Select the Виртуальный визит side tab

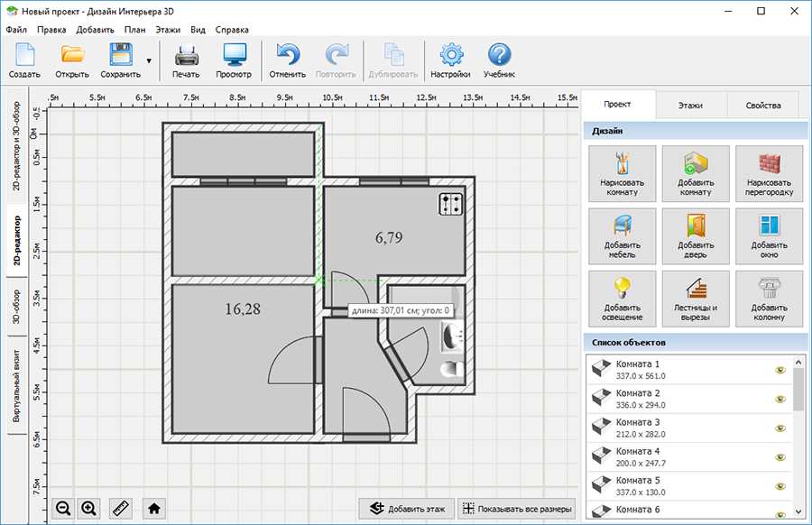(x=16, y=386)
